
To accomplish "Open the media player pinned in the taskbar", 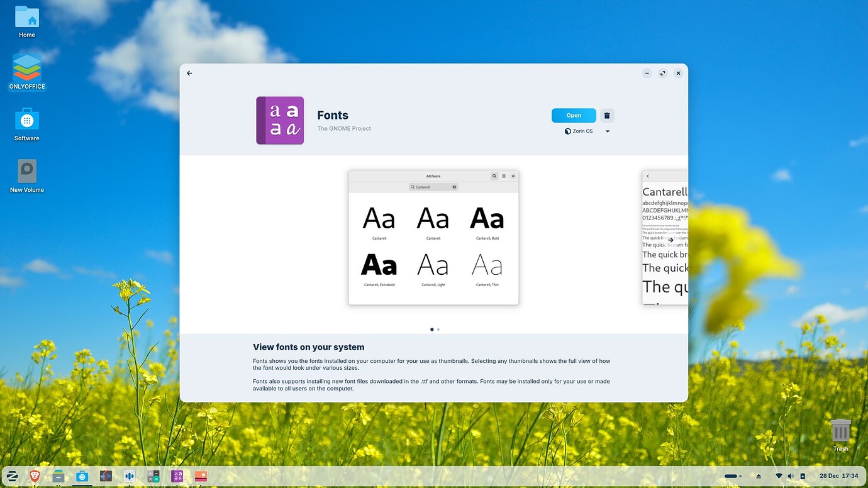I will pyautogui.click(x=106, y=476).
